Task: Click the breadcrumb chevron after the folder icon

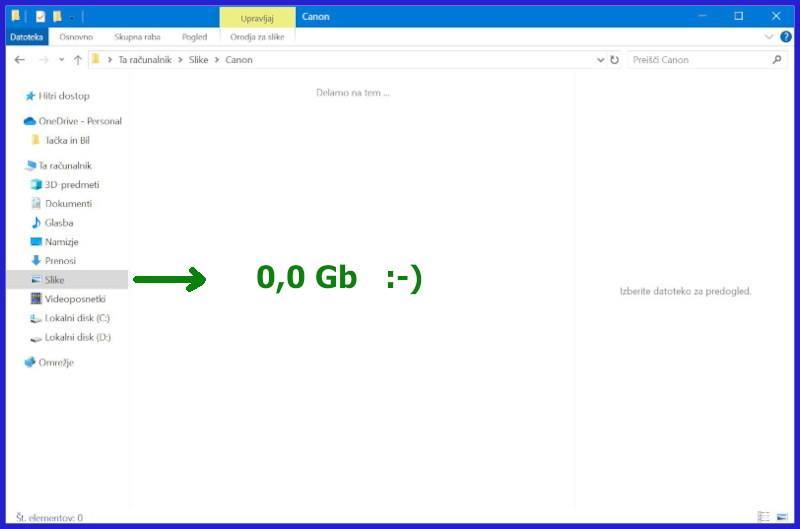Action: click(x=110, y=60)
